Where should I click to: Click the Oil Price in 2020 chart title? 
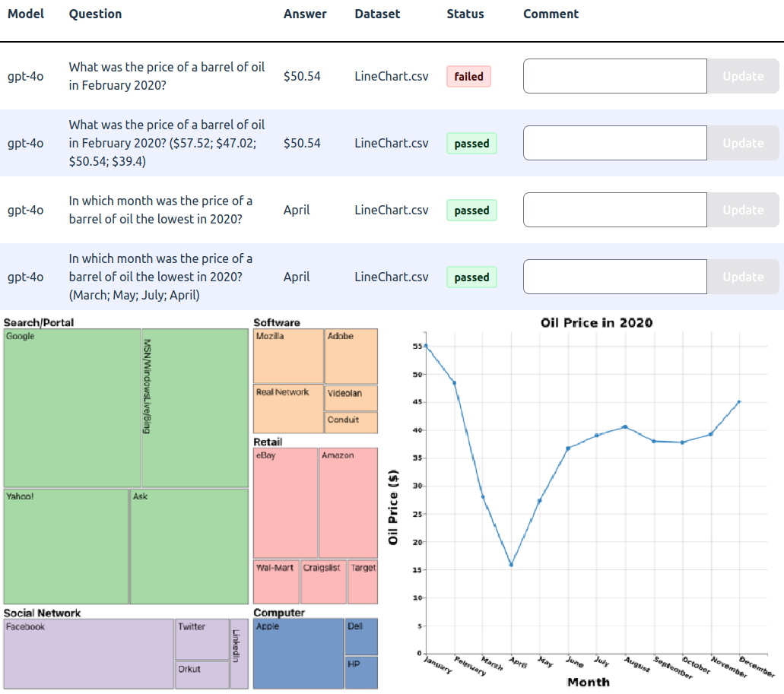[596, 323]
